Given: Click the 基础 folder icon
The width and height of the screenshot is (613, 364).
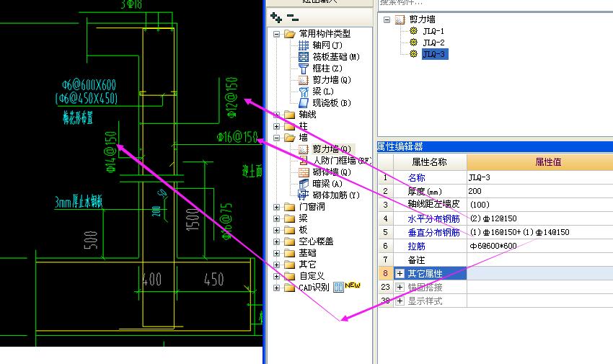Looking at the screenshot, I should [290, 253].
